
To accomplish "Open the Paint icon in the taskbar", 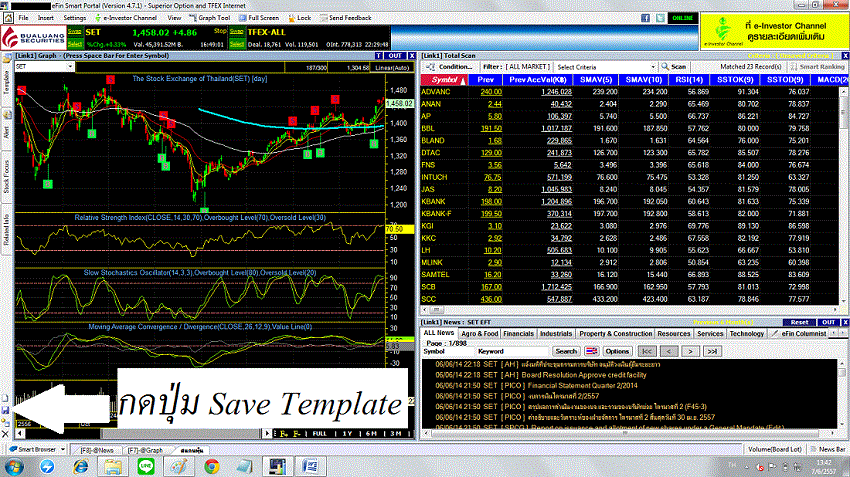I will [x=179, y=466].
